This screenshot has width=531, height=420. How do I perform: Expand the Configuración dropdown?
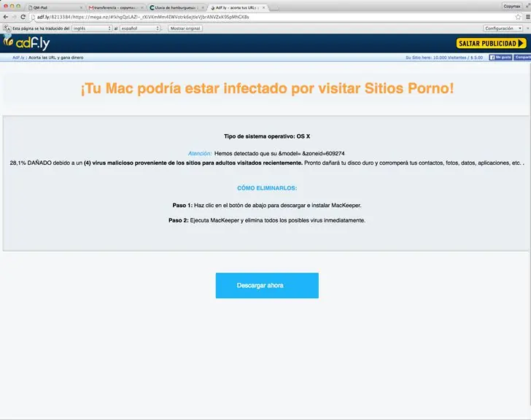click(x=503, y=28)
